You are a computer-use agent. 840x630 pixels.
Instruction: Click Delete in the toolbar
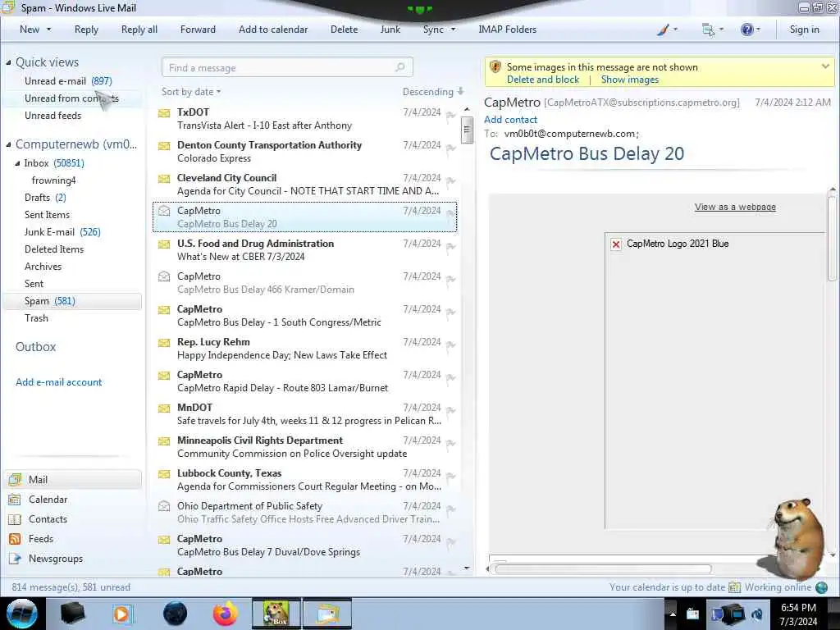click(x=344, y=30)
